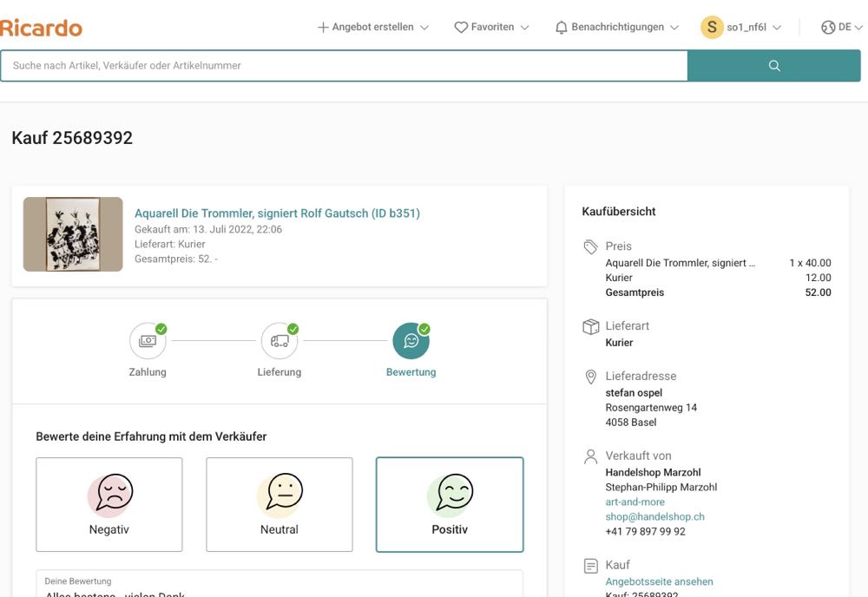Choose the Positiv rating option
This screenshot has height=597, width=868.
click(x=450, y=504)
